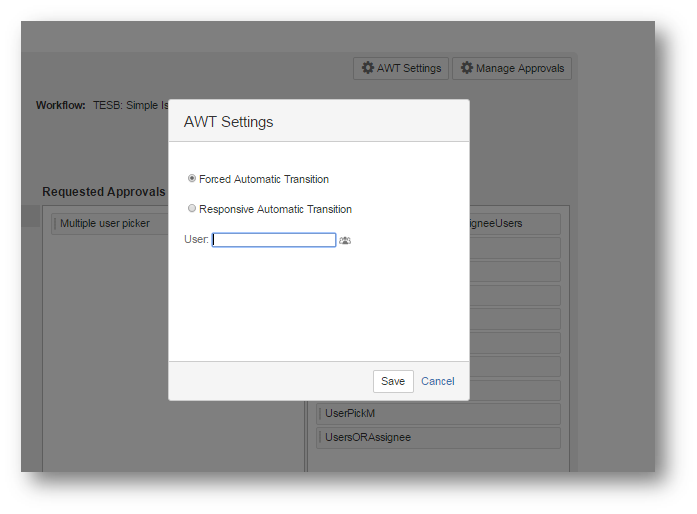Viewport: 697px width, 514px height.
Task: Click the Forced Automatic Transition label text
Action: (x=264, y=179)
